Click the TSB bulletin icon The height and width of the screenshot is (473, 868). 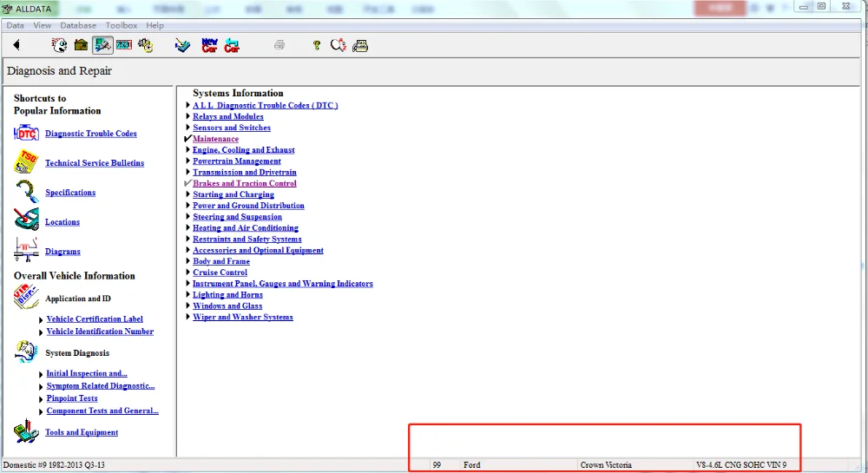(26, 161)
